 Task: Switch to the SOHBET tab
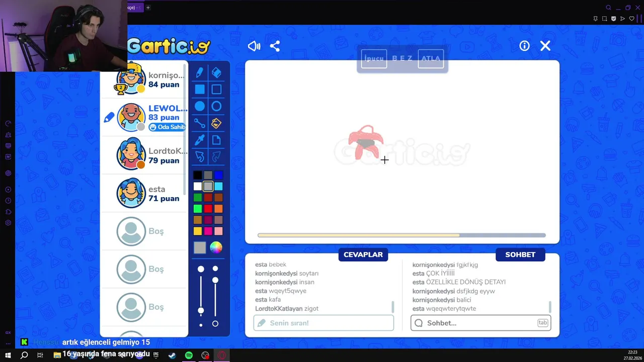pyautogui.click(x=520, y=254)
